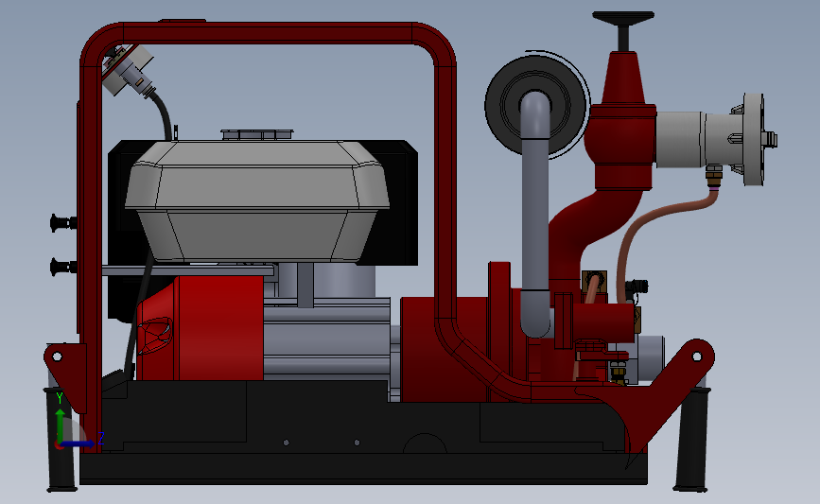Select the lower black knob on the left frame
Image resolution: width=820 pixels, height=504 pixels.
point(62,267)
